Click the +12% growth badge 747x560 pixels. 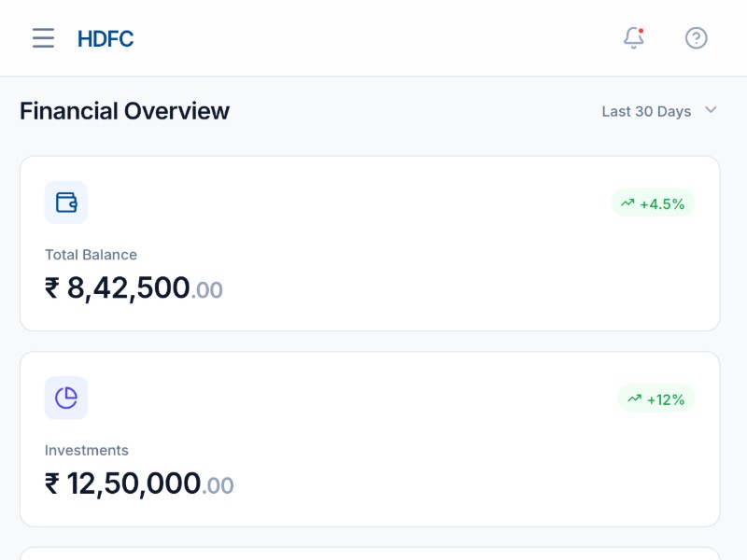656,399
